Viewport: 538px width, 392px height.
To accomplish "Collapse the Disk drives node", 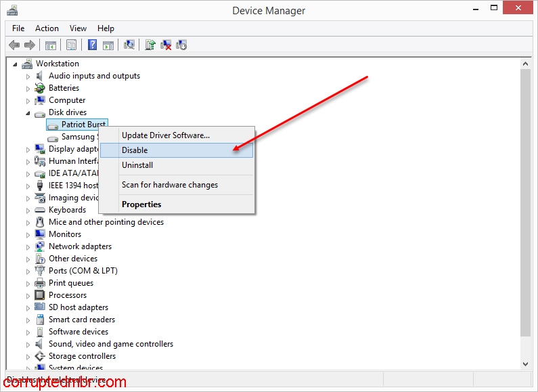I will (x=28, y=112).
